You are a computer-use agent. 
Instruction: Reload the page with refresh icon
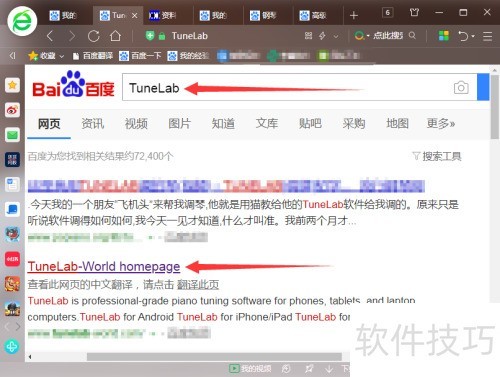[x=94, y=36]
